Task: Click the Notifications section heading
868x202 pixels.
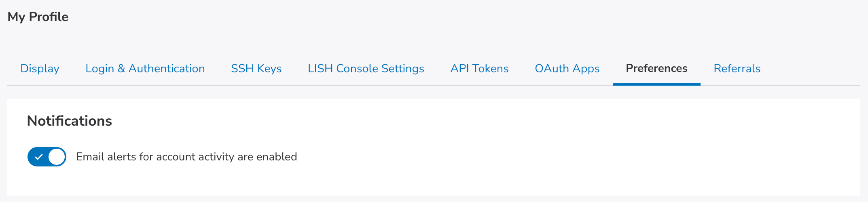Action: tap(69, 121)
